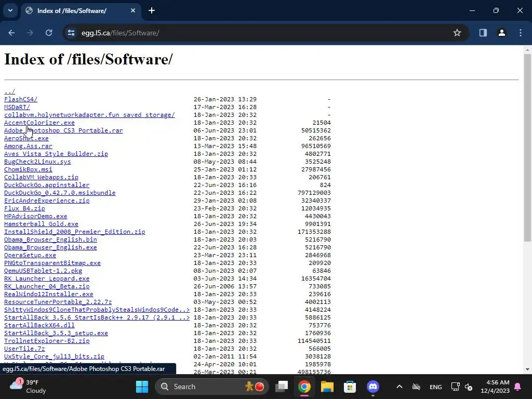Open a new browser tab

click(x=152, y=10)
